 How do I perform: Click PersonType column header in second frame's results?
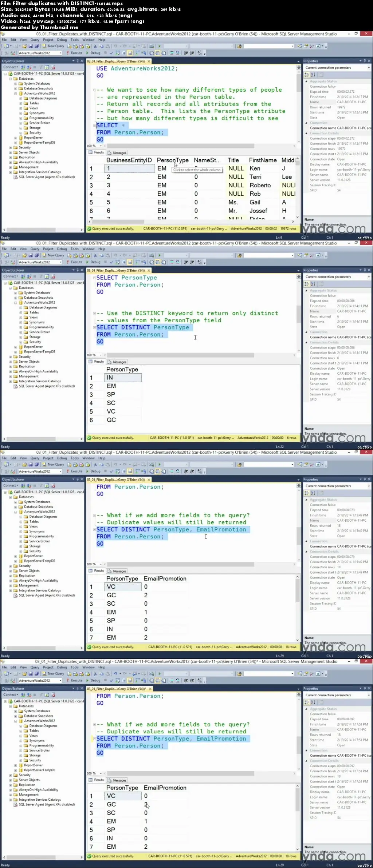pos(122,370)
